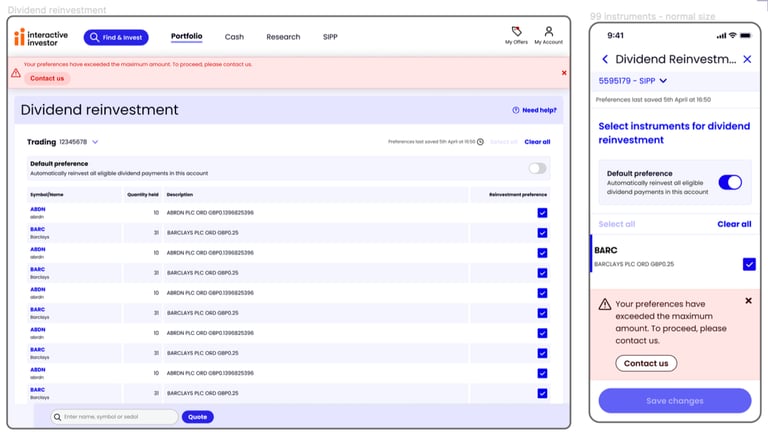Image resolution: width=768 pixels, height=436 pixels.
Task: Click the mobile battery status icon
Action: 746,35
